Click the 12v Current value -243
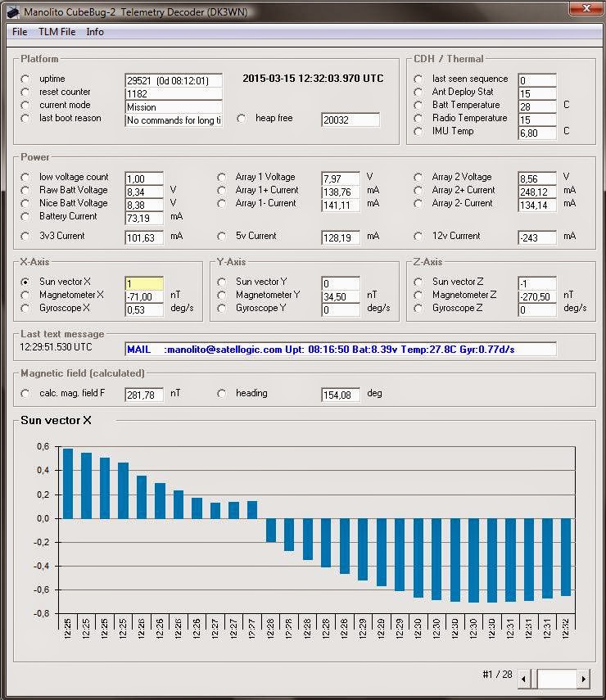606x700 pixels. pos(536,237)
